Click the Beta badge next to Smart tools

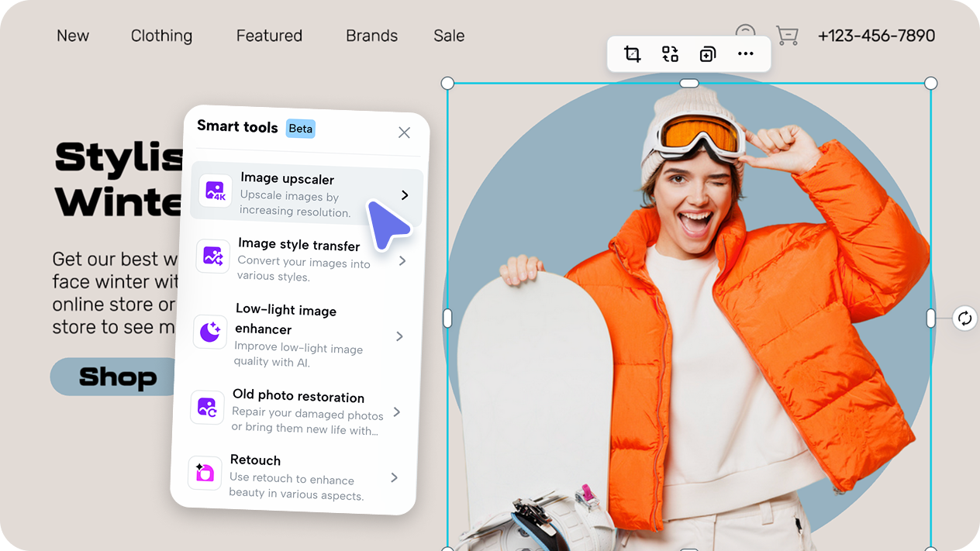(x=301, y=129)
